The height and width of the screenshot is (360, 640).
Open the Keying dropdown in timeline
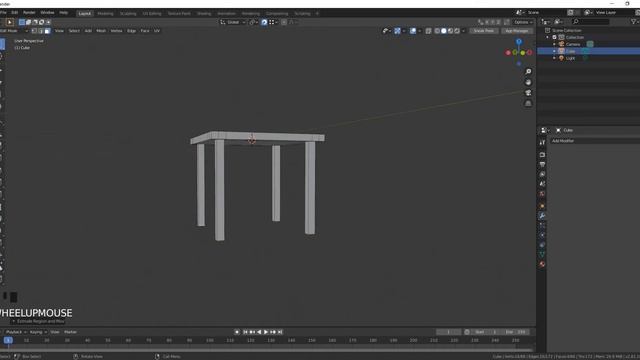pos(38,332)
